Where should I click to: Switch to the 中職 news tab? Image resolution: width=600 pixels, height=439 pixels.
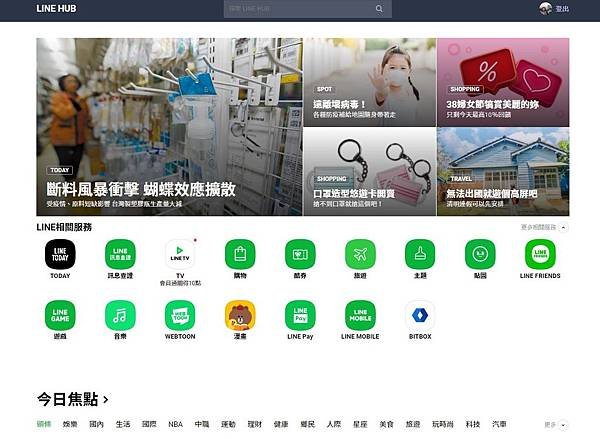click(202, 424)
